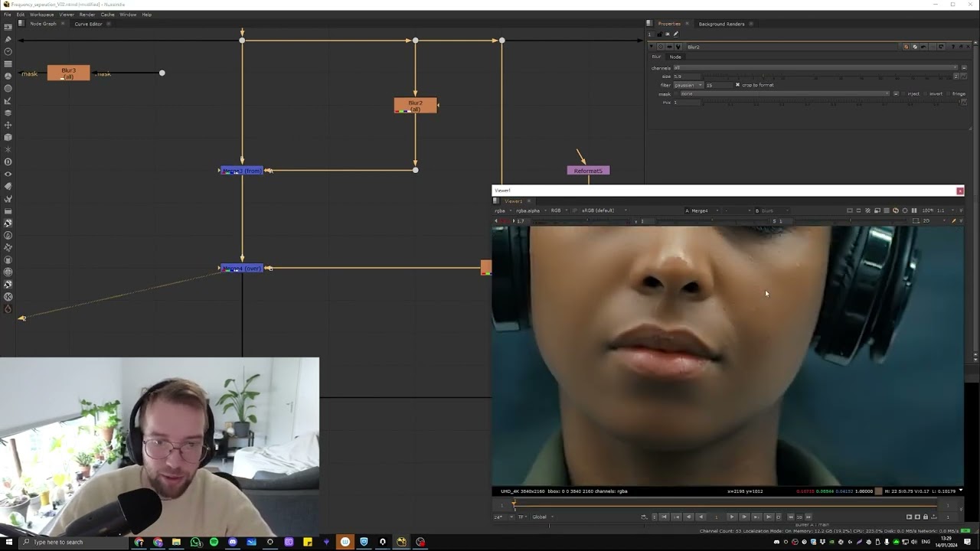Image resolution: width=980 pixels, height=551 pixels.
Task: Open size animation curve menu button
Action: click(x=964, y=77)
